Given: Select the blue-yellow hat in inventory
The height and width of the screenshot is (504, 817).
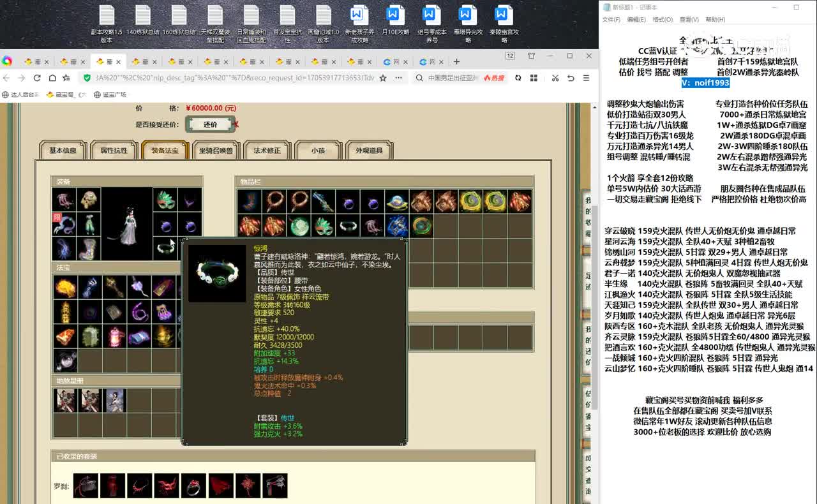Looking at the screenshot, I should click(397, 202).
